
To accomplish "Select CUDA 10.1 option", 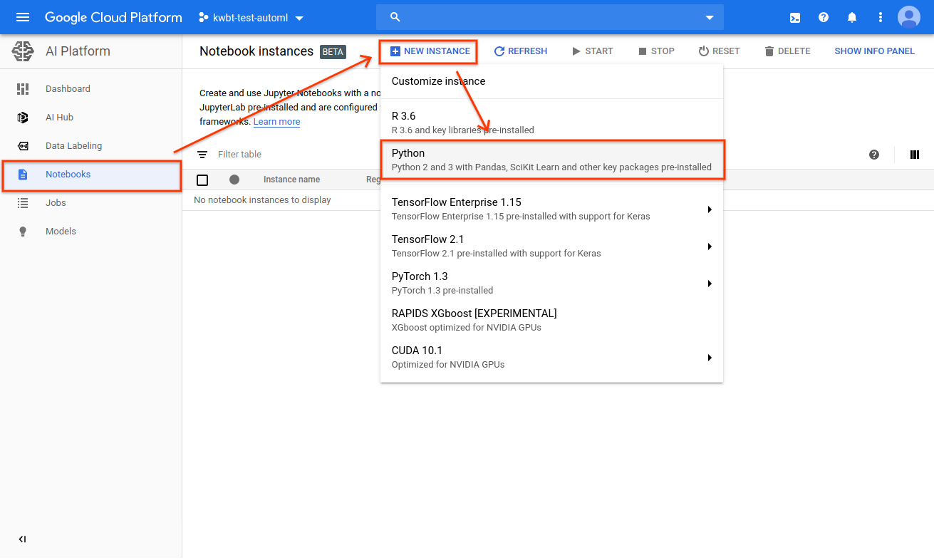I will [x=551, y=357].
